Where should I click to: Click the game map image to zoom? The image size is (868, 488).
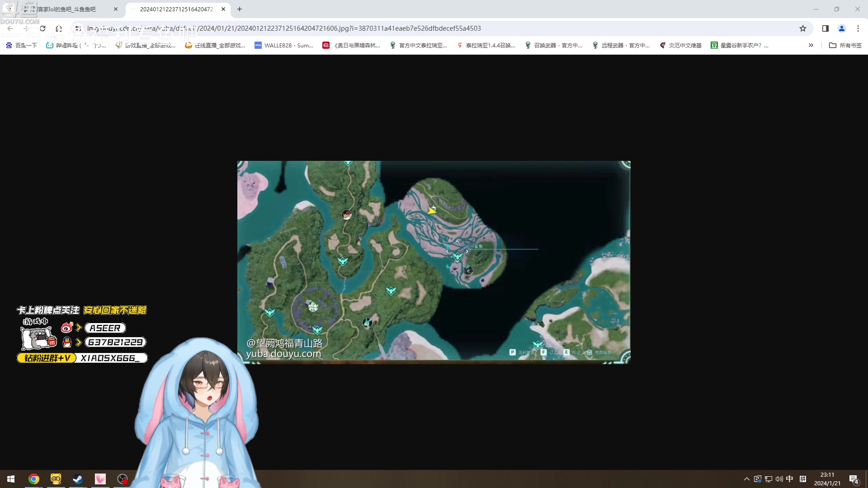click(x=434, y=262)
